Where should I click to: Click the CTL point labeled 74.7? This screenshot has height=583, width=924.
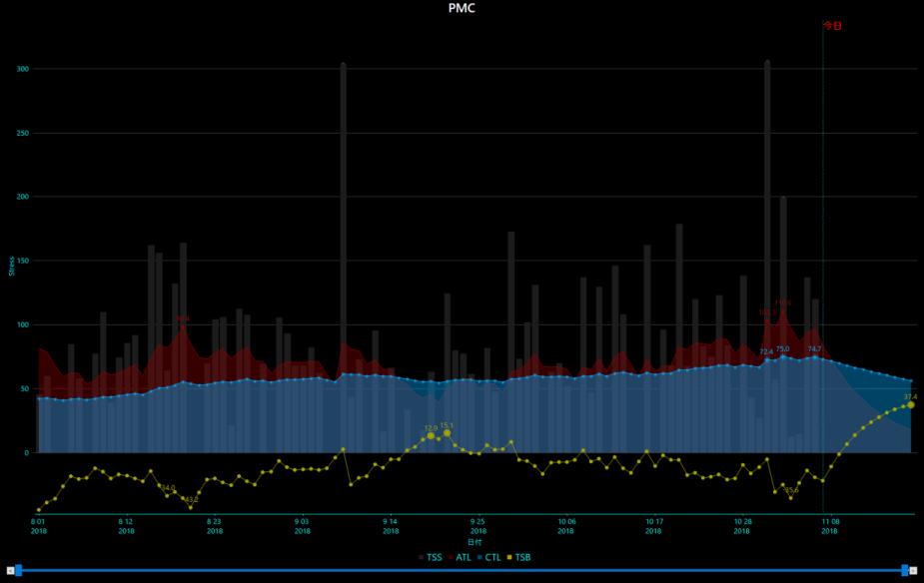point(815,356)
